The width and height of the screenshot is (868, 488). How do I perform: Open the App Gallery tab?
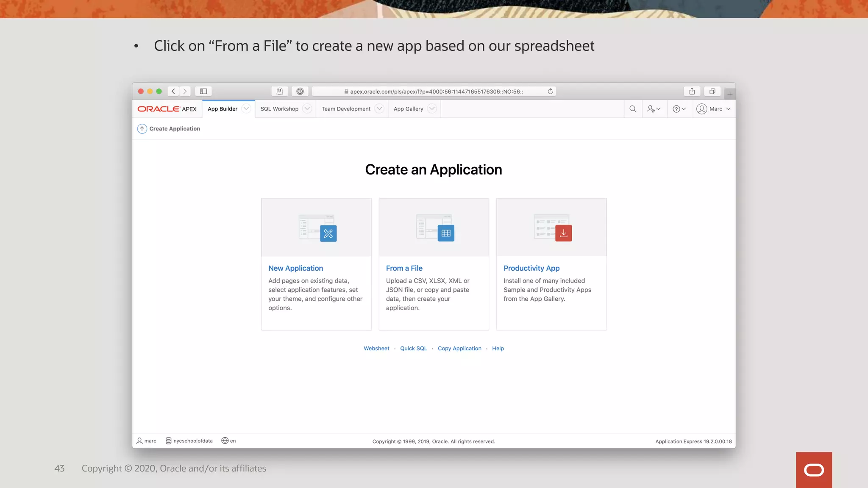coord(408,109)
